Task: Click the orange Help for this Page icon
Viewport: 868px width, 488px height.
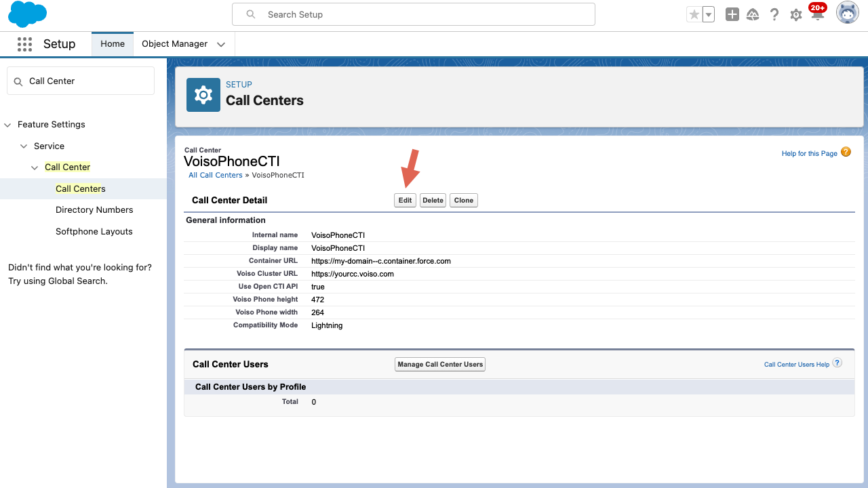Action: [846, 152]
